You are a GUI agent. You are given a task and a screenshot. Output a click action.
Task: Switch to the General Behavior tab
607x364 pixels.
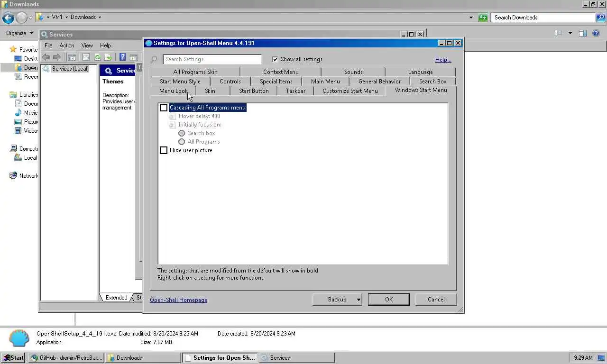pyautogui.click(x=379, y=82)
